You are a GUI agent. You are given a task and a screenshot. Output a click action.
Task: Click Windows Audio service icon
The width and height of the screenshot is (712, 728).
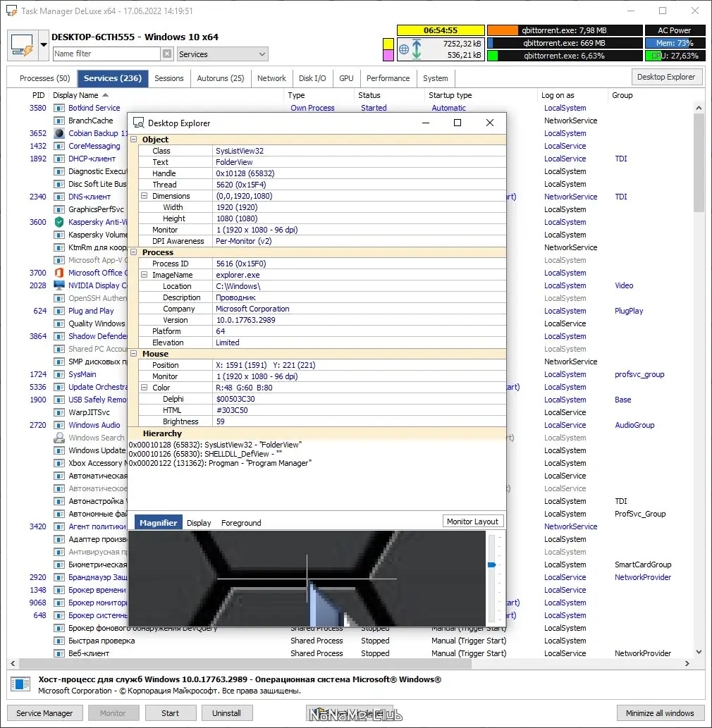click(59, 425)
